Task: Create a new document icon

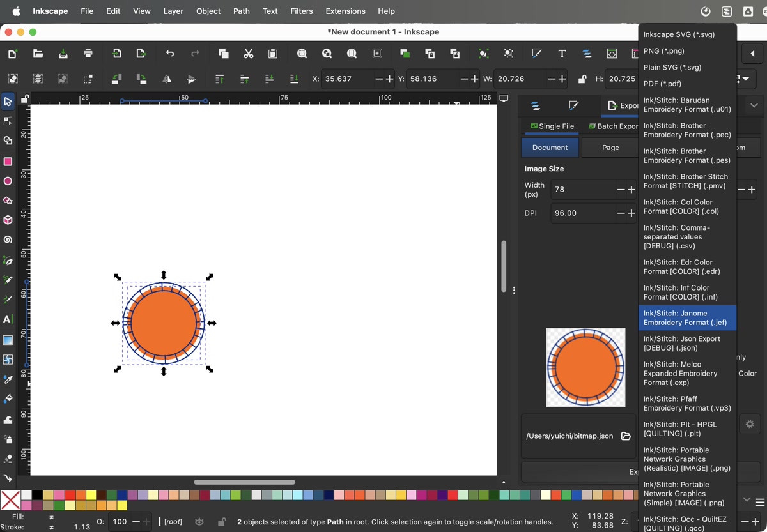Action: point(13,54)
